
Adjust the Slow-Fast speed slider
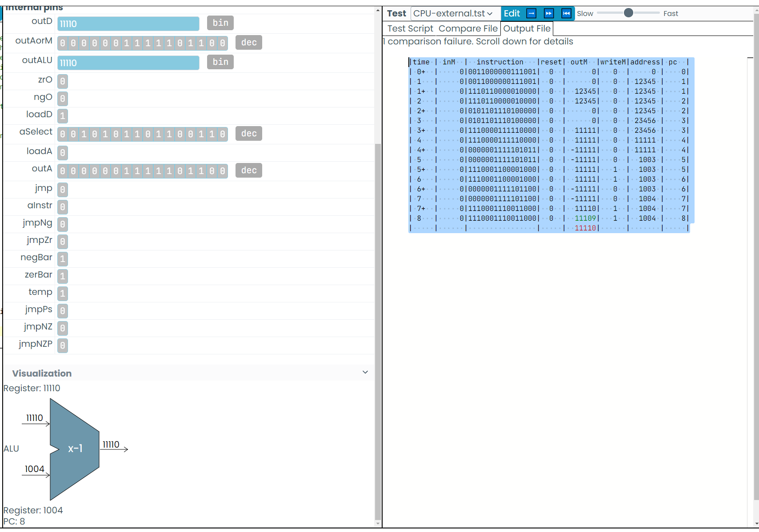628,13
